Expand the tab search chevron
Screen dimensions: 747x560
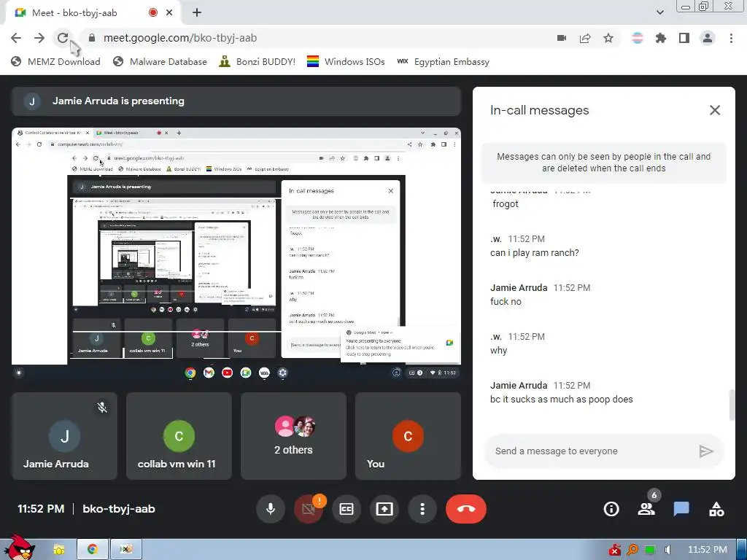(x=659, y=12)
